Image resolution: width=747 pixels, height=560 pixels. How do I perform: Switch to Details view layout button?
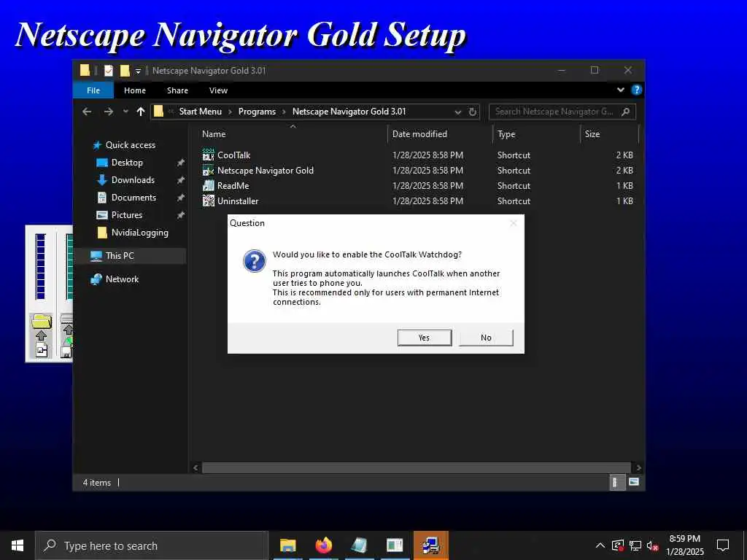[617, 483]
